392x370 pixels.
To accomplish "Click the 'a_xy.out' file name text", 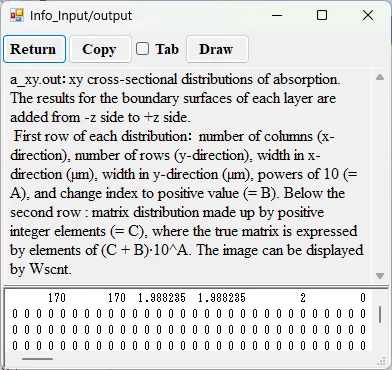I will pos(37,80).
